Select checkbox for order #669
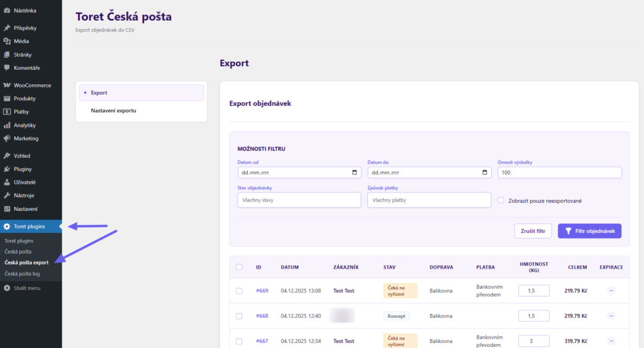 239,291
